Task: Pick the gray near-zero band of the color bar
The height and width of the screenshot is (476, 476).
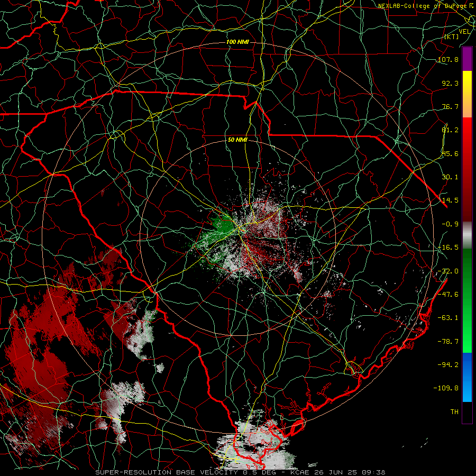Action: [x=467, y=235]
